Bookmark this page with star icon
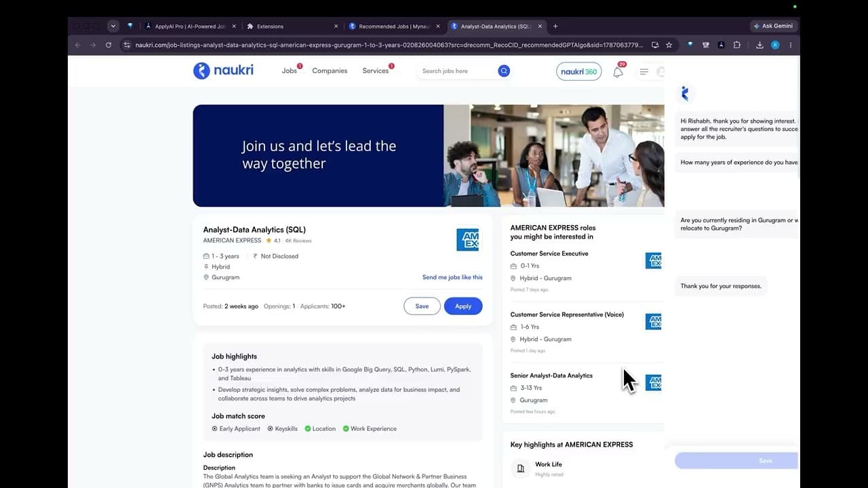Viewport: 868px width, 488px height. [669, 45]
